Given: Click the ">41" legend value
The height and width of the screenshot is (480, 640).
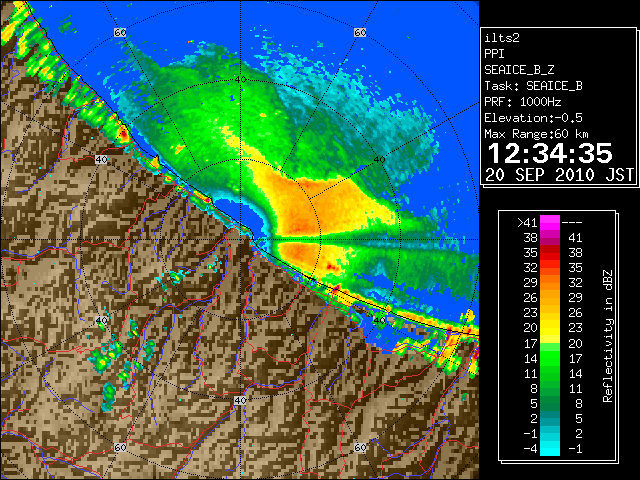Looking at the screenshot, I should [527, 223].
